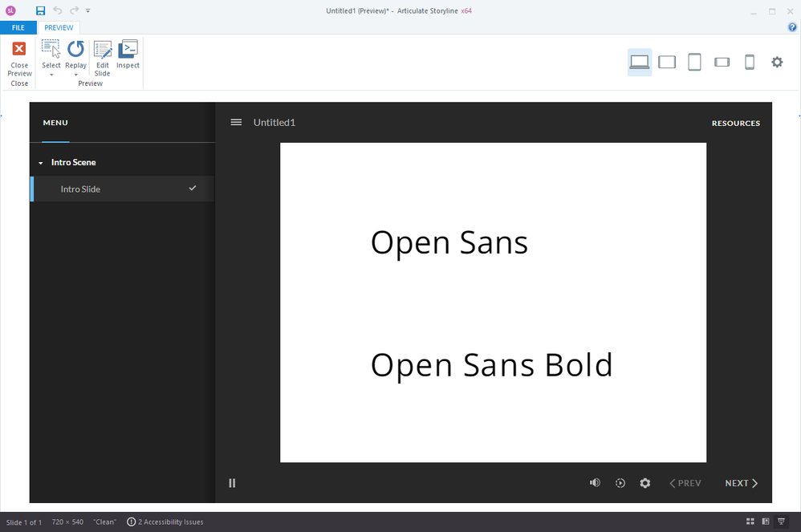Switch to phone landscape preview
The height and width of the screenshot is (532, 801).
pos(722,63)
